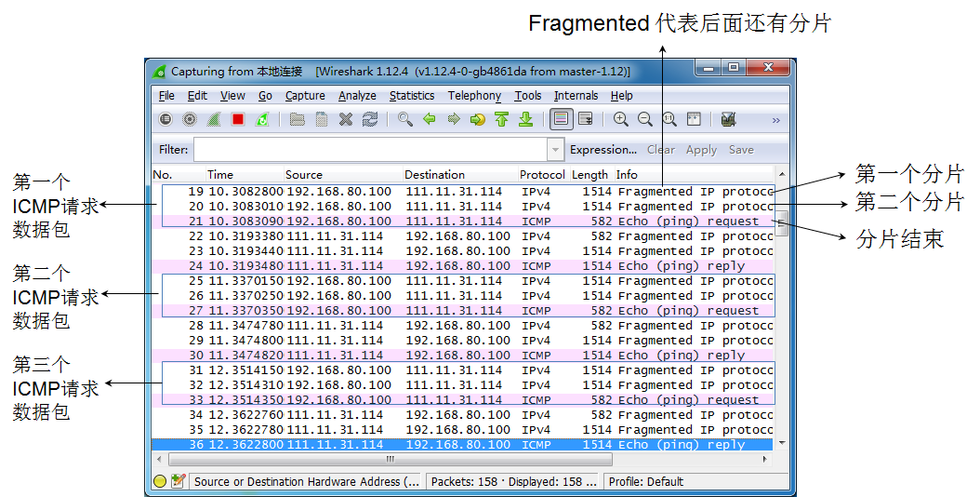Open the Help menu
This screenshot has height=497, width=980.
[621, 96]
